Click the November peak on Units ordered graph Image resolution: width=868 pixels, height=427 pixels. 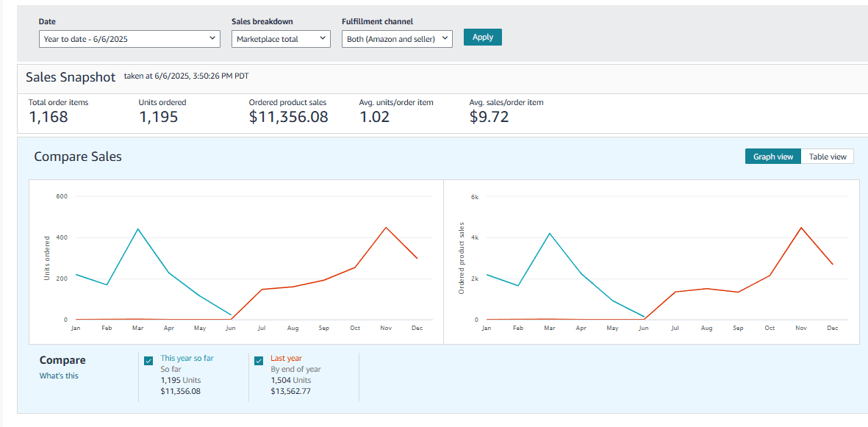[386, 227]
